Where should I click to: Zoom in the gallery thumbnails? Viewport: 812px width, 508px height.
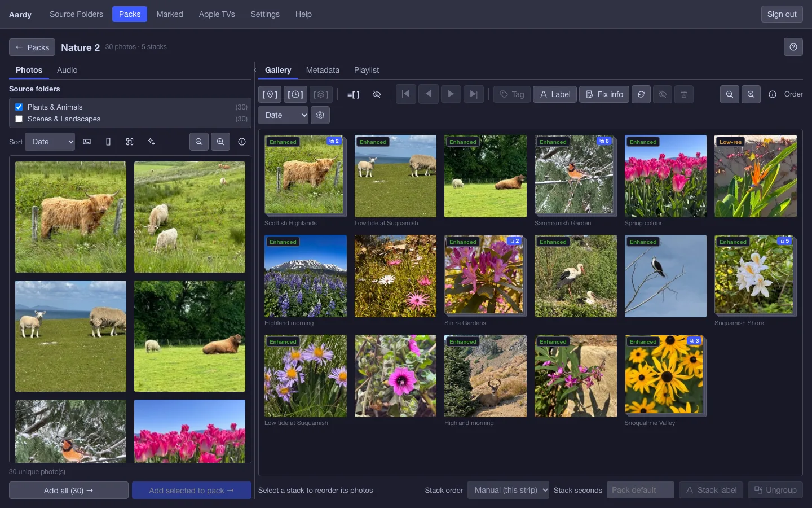751,94
